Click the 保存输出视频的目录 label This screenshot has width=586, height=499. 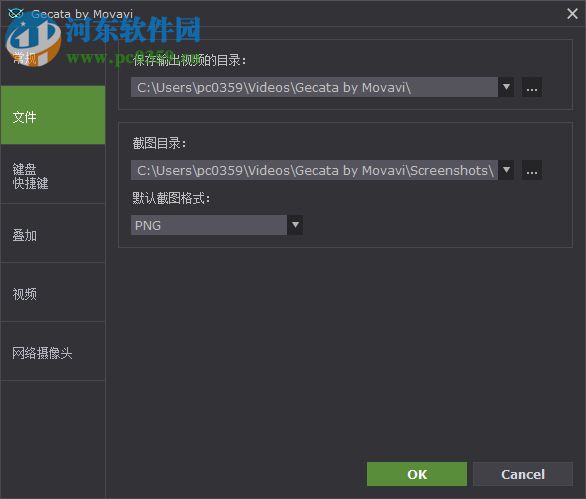click(x=189, y=60)
